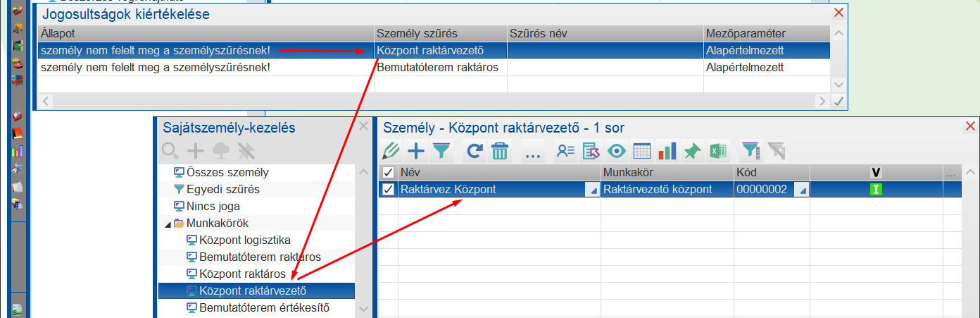The image size is (980, 318).
Task: Open the column filter funnel icon
Action: (751, 151)
